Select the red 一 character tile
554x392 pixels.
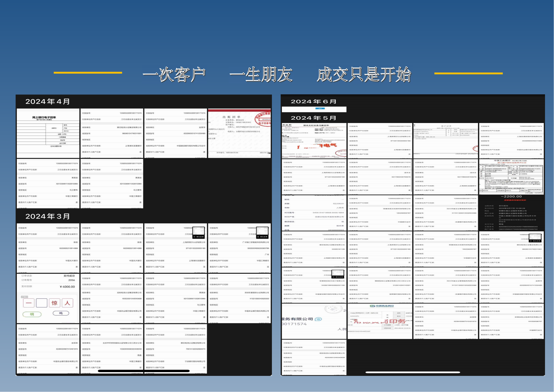pos(29,303)
